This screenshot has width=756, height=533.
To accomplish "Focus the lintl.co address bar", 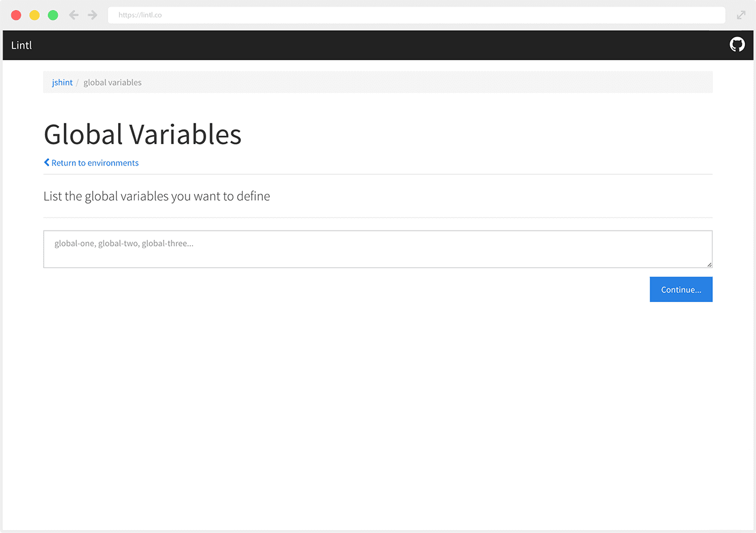I will (416, 15).
